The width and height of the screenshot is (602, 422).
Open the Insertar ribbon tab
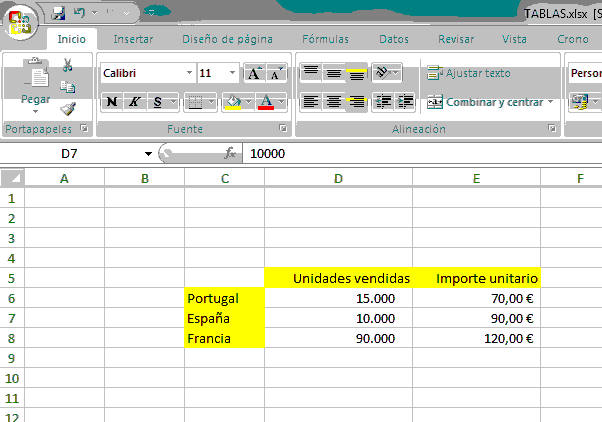[x=133, y=39]
